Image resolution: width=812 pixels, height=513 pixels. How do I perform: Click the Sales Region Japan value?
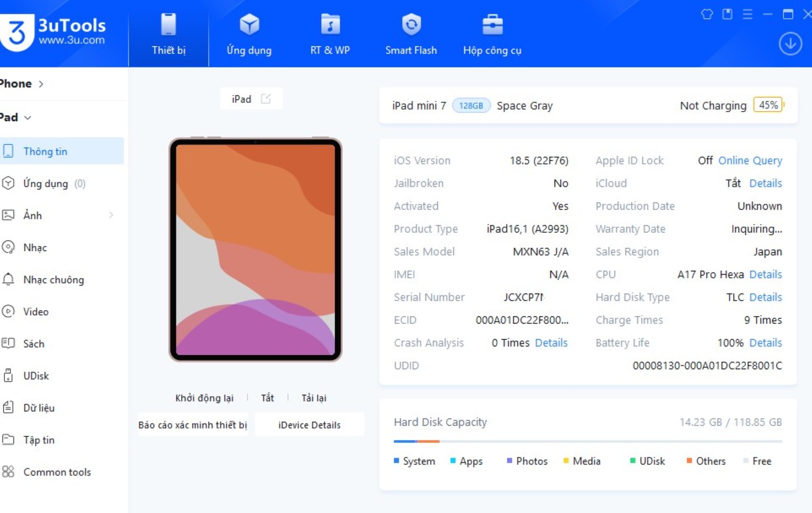[x=767, y=252]
